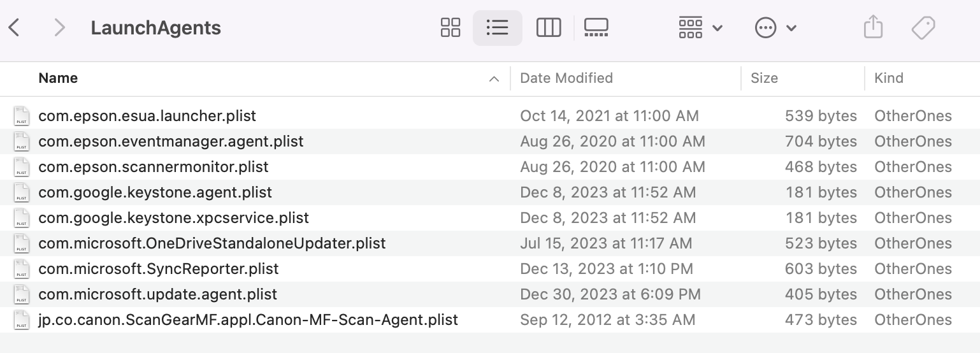Screen dimensions: 980x353
Task: Reverse sort order via Name chevron
Action: point(493,79)
